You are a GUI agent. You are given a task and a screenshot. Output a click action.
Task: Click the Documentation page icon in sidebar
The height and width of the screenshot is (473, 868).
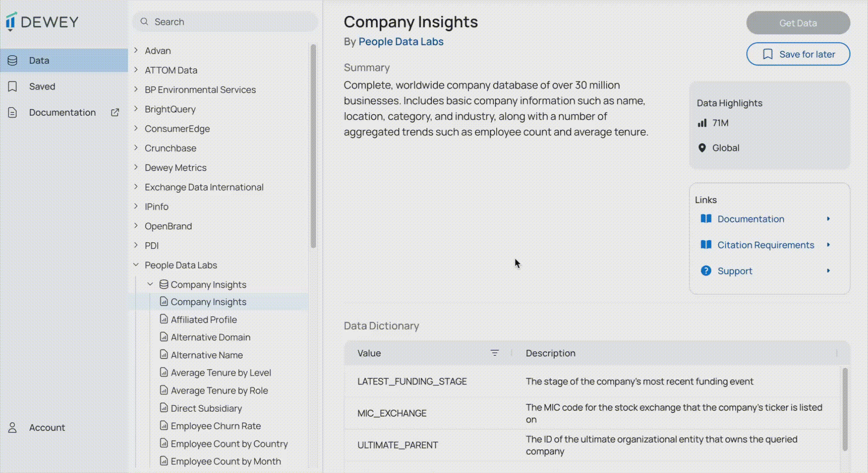point(12,113)
